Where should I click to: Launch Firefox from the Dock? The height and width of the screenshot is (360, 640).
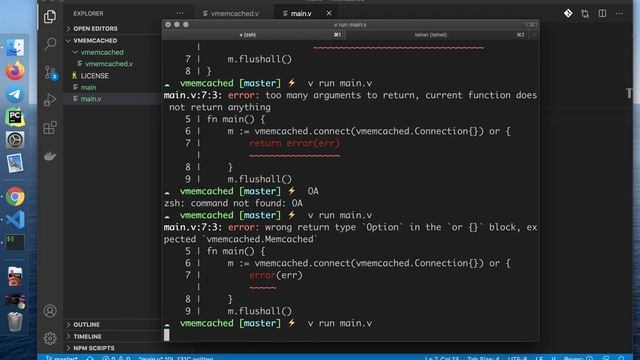coord(15,71)
